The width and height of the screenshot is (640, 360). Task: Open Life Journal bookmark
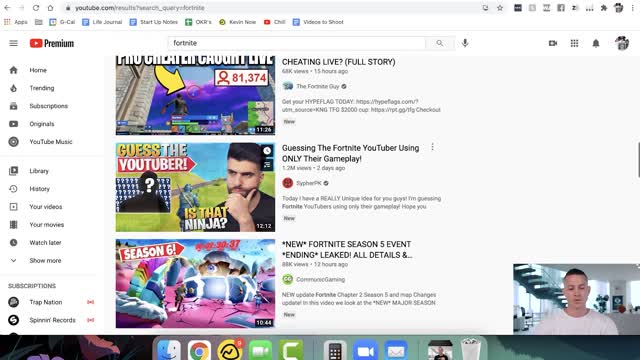(102, 22)
